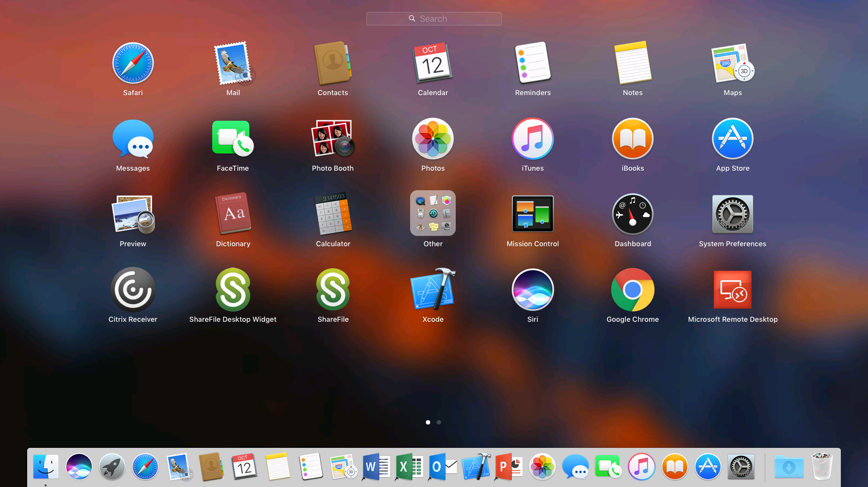Image resolution: width=868 pixels, height=487 pixels.
Task: Launch the ShareFile app
Action: [x=333, y=290]
